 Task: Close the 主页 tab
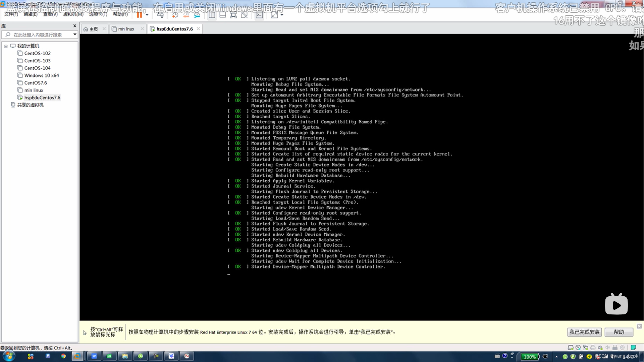[104, 29]
